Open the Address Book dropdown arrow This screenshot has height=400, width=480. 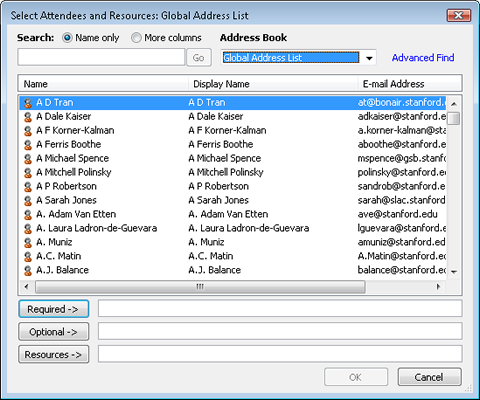click(x=369, y=58)
